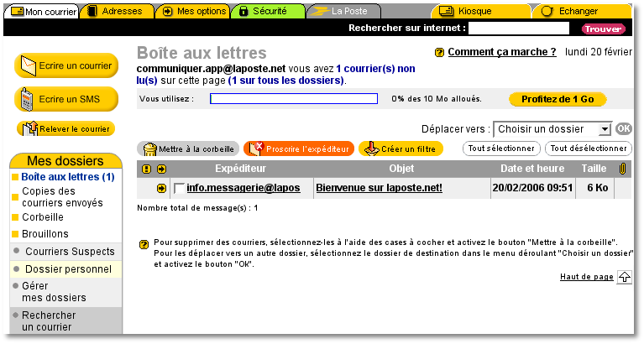Click Rechercher un courrier
The width and height of the screenshot is (644, 344).
click(49, 321)
